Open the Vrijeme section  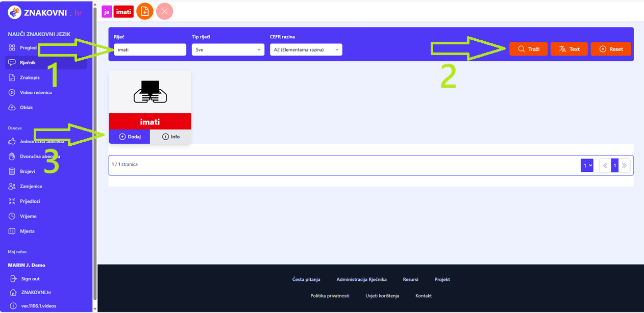click(x=28, y=216)
